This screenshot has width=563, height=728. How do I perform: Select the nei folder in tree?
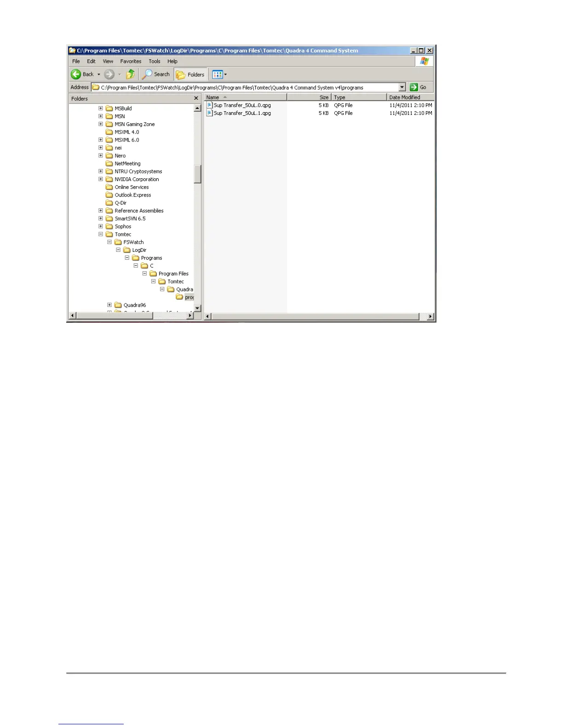click(x=118, y=148)
